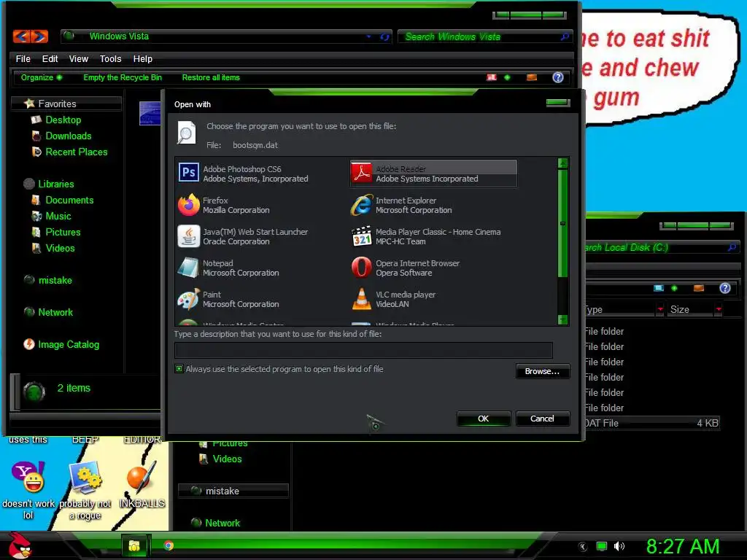Screen dimensions: 747x560
Task: Collapse the Favorites group
Action: (66, 104)
